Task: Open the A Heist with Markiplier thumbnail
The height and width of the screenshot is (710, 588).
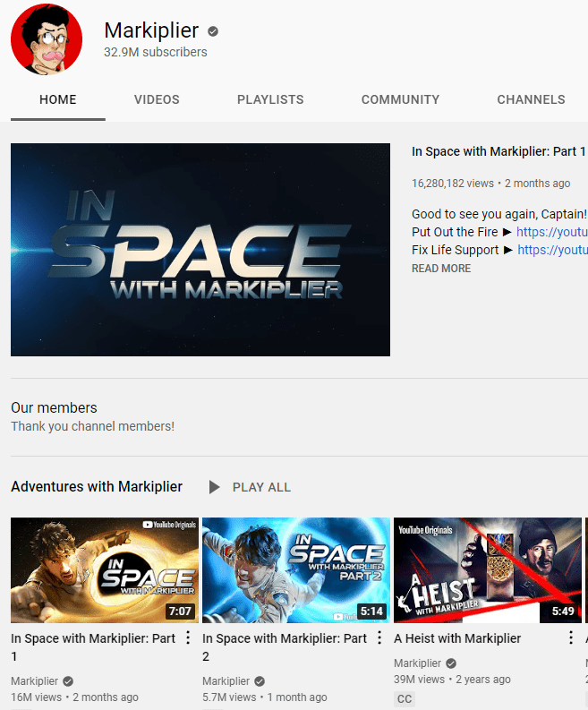Action: tap(488, 570)
